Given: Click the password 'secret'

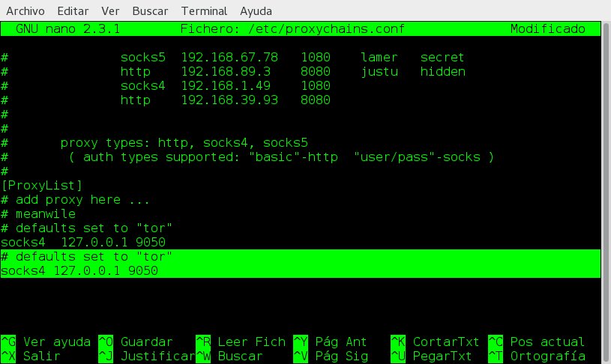Looking at the screenshot, I should pyautogui.click(x=442, y=57).
